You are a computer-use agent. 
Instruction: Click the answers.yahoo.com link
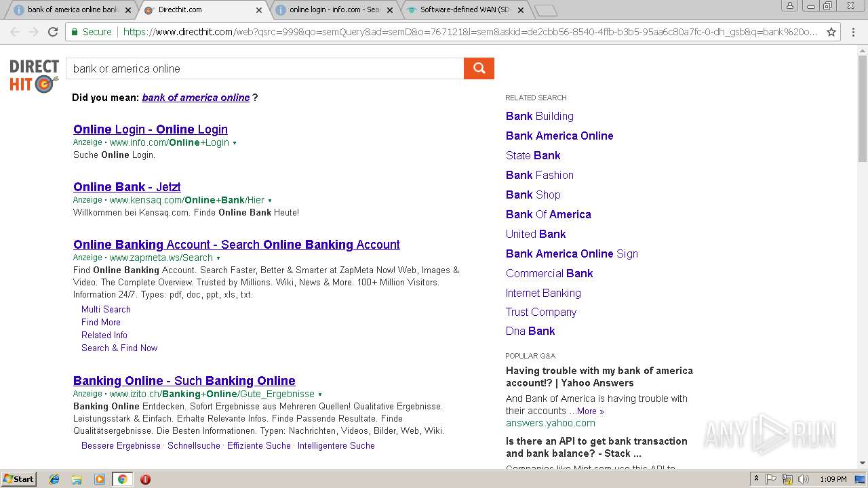click(x=551, y=423)
